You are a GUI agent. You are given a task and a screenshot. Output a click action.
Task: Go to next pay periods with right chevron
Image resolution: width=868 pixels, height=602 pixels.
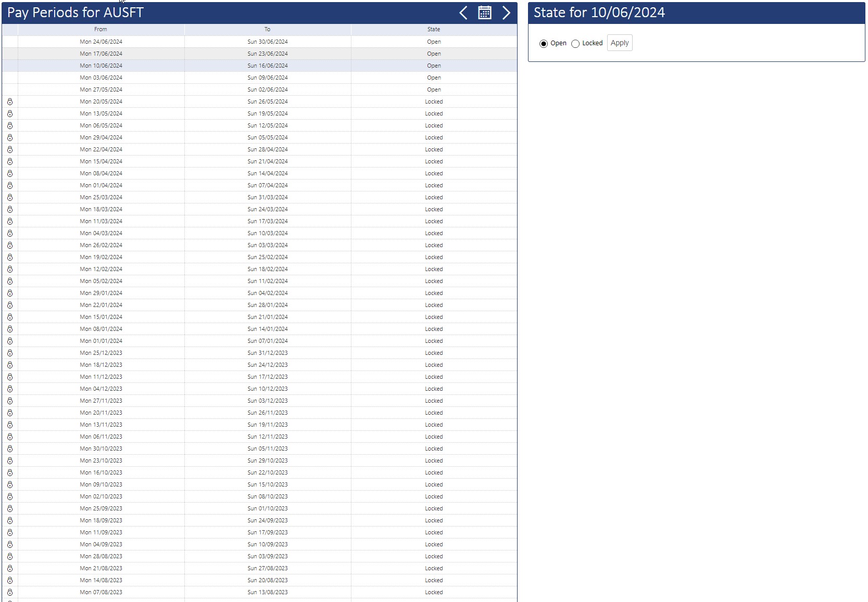(506, 13)
